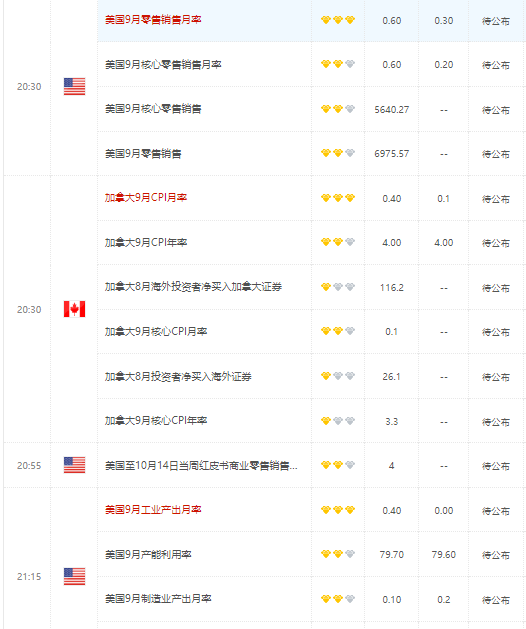This screenshot has height=629, width=526.
Task: Click the US flag beside the first 20:30 group
Action: coord(74,86)
